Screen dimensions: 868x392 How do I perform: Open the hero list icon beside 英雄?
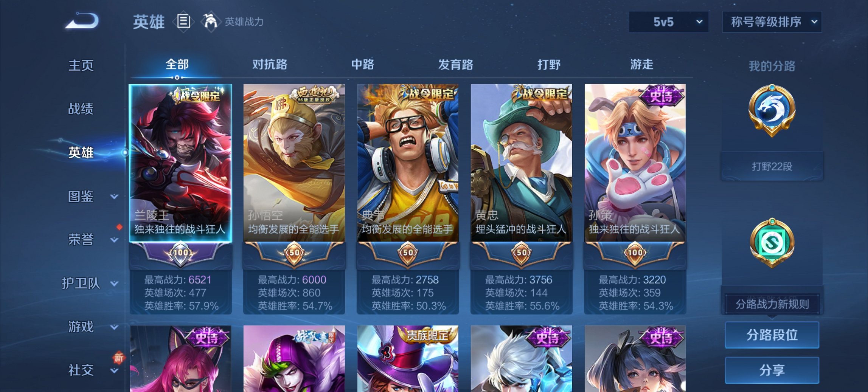coord(183,22)
